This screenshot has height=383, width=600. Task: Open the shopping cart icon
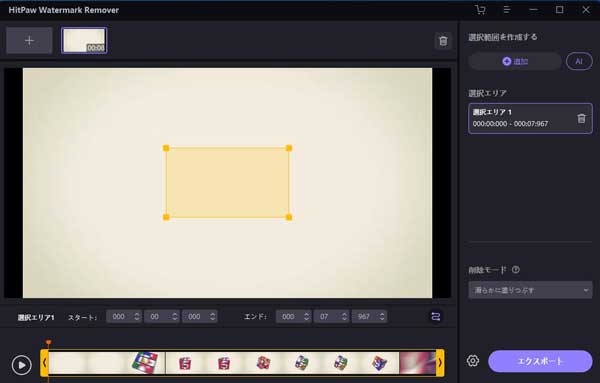[480, 10]
